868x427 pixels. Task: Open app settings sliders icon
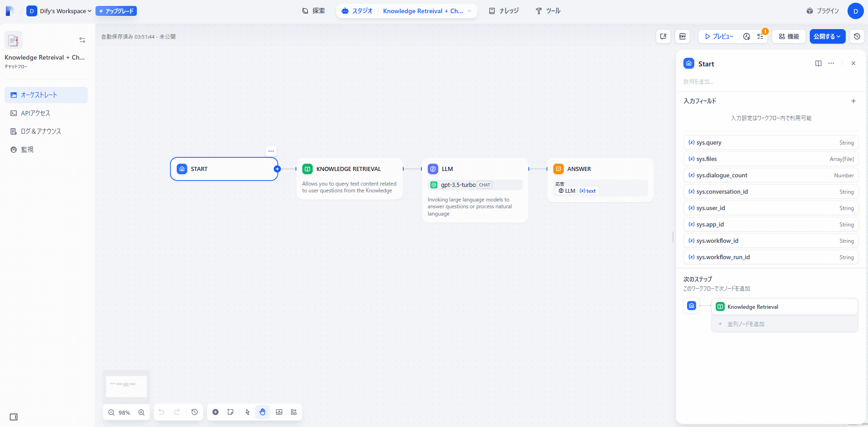coord(82,40)
